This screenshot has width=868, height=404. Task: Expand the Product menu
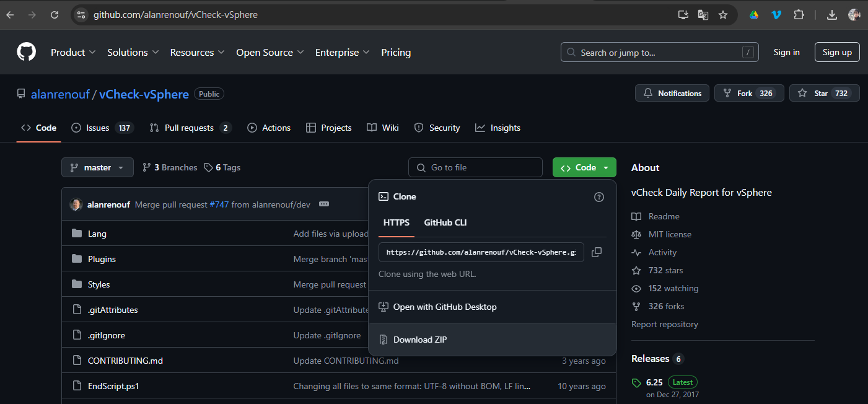73,53
